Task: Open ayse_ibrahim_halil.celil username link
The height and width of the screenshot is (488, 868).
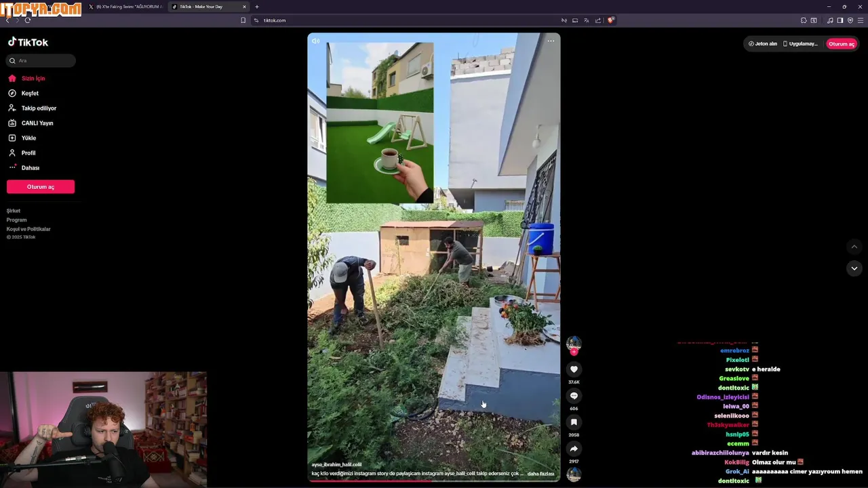Action: (336, 465)
